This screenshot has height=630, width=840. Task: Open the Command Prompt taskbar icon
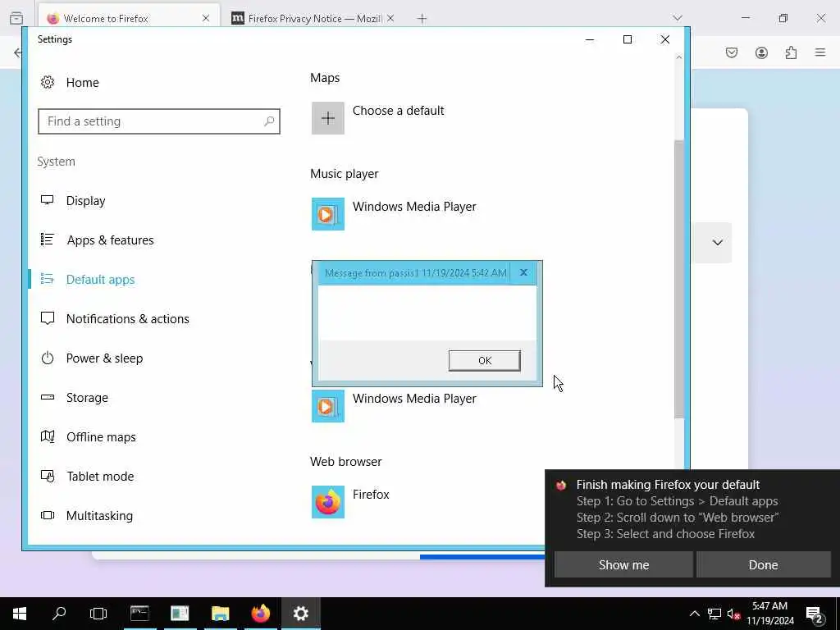pyautogui.click(x=139, y=614)
